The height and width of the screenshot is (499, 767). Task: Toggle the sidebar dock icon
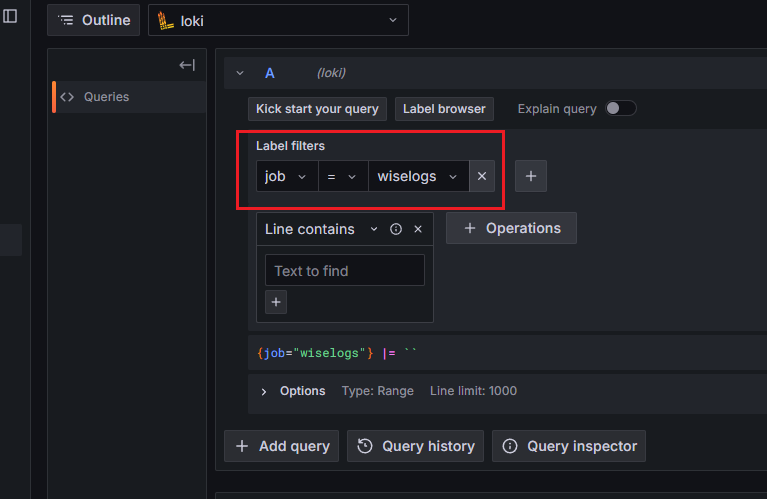(x=10, y=16)
